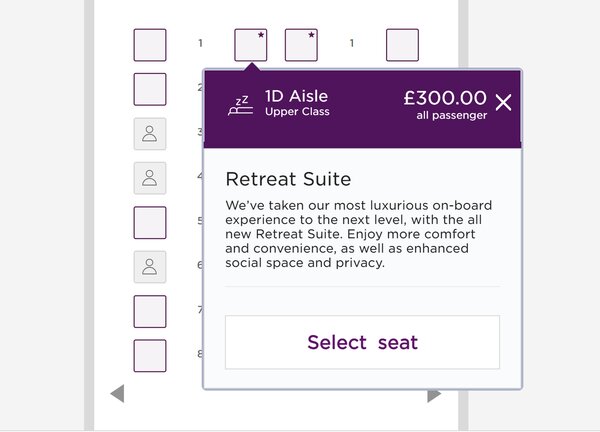Select starred seat 1D in row 1
The image size is (600, 432).
point(251,45)
